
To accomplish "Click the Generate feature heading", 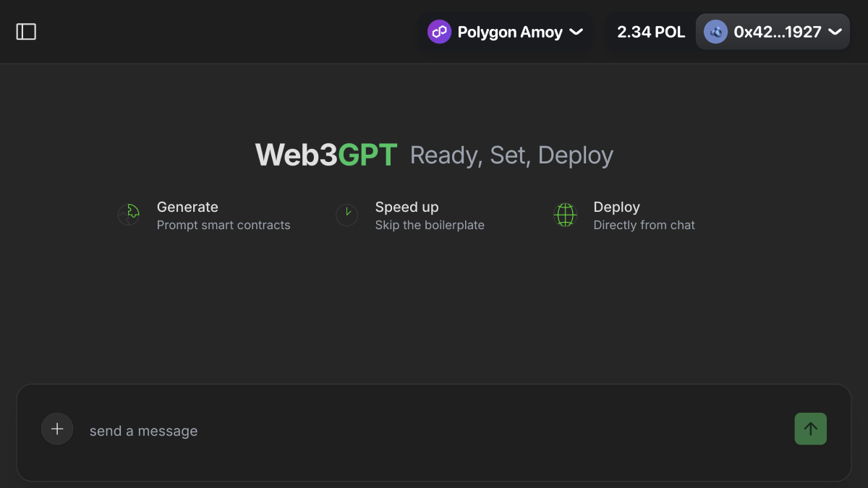I will click(187, 207).
